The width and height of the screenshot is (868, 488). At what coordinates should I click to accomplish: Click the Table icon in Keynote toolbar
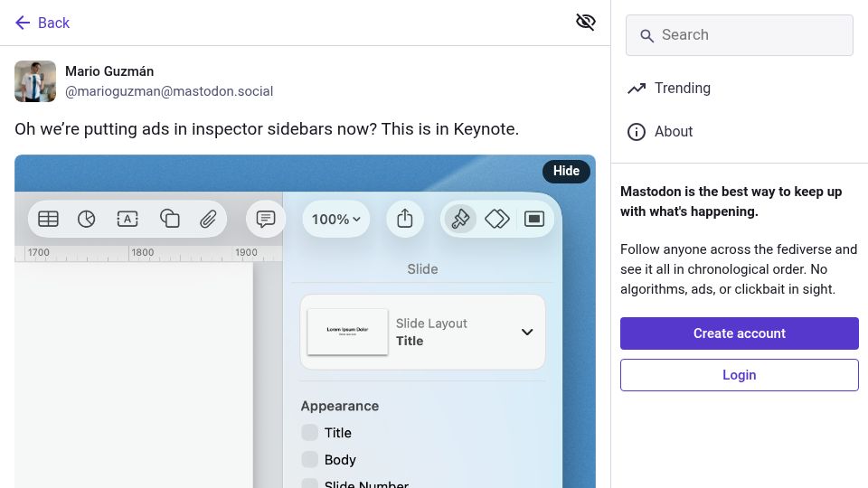(48, 219)
